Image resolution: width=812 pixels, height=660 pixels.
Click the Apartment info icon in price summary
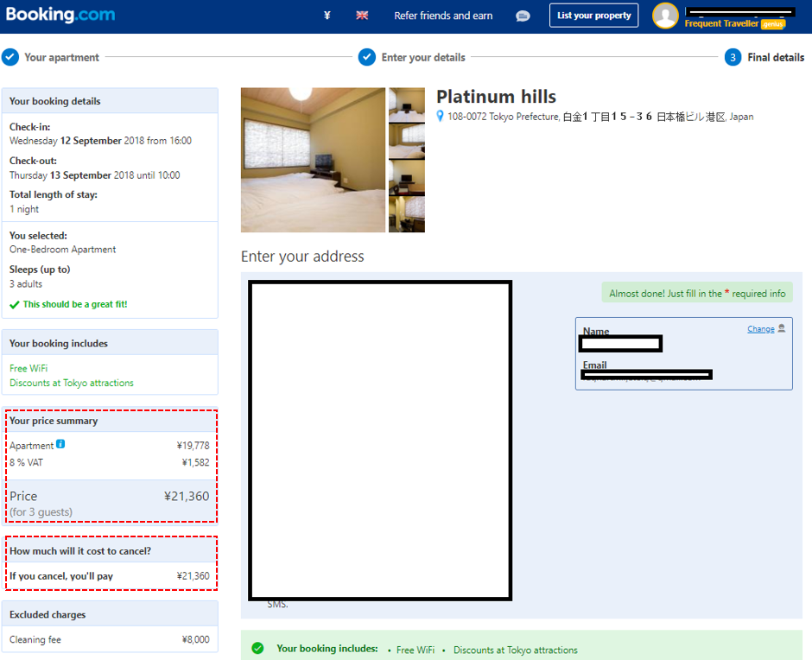(x=60, y=444)
